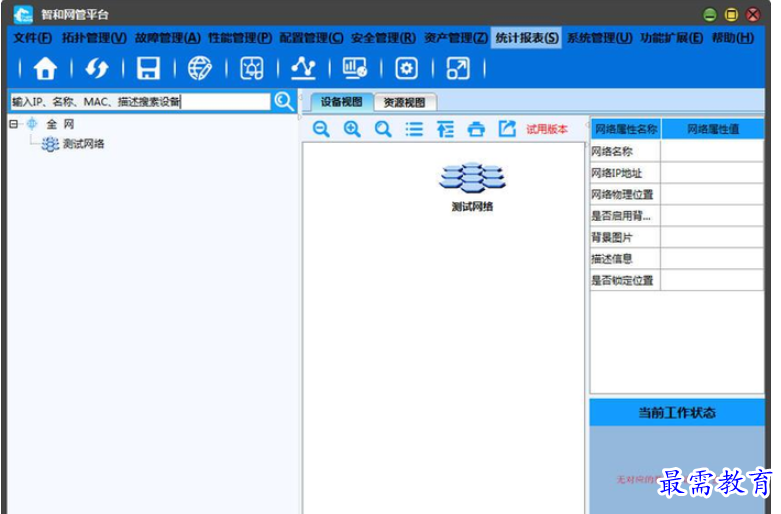The width and height of the screenshot is (781, 514).
Task: Select the 网络IP地址 property row
Action: coord(677,173)
